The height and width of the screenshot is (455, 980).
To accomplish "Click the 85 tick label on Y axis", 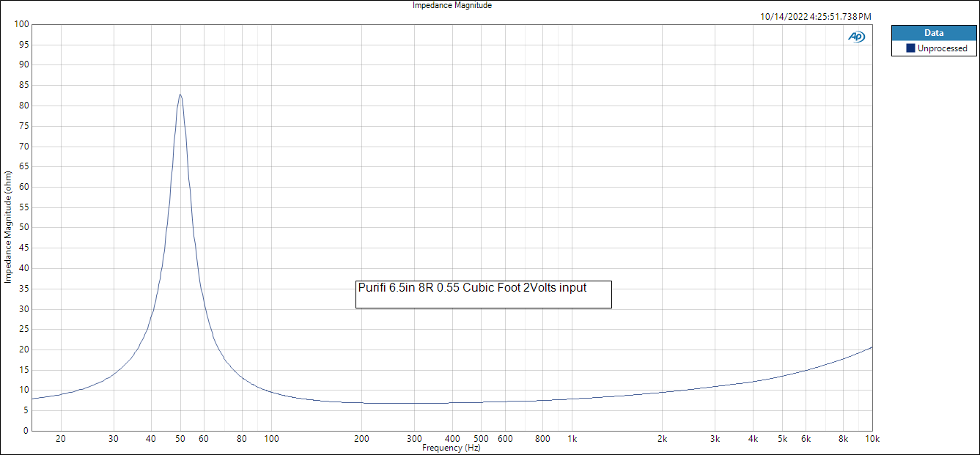I will (23, 85).
